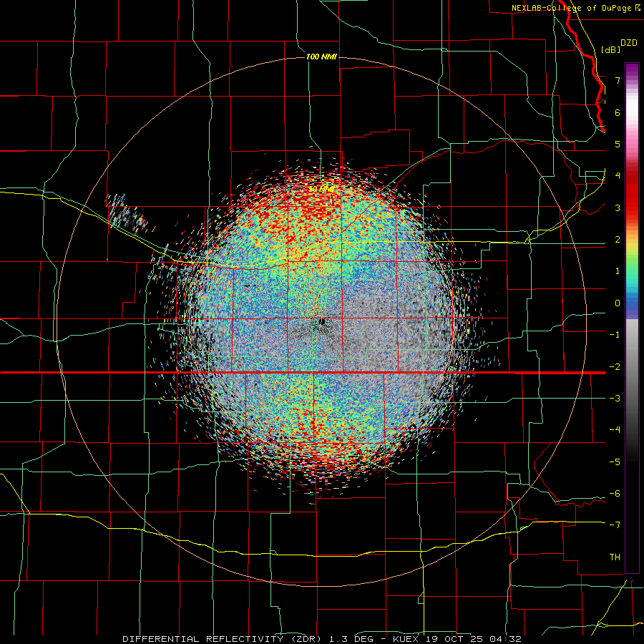
Task: Click the 1 value on the color scale
Action: [618, 271]
